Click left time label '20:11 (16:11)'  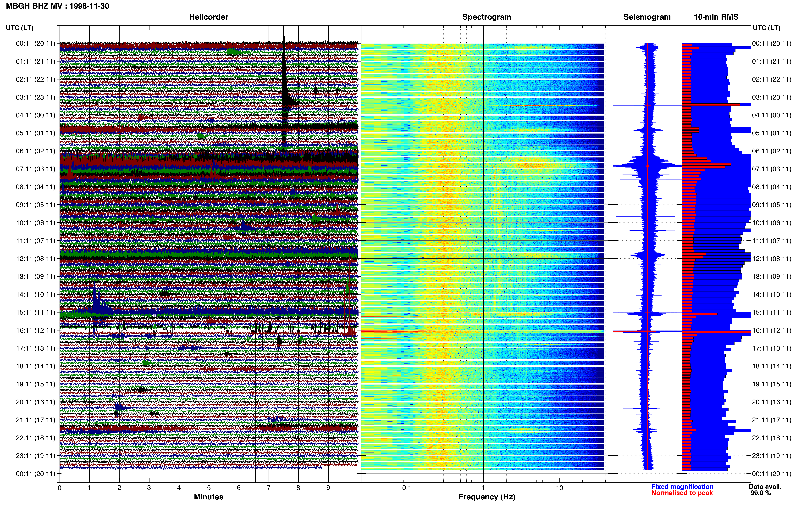pyautogui.click(x=36, y=402)
